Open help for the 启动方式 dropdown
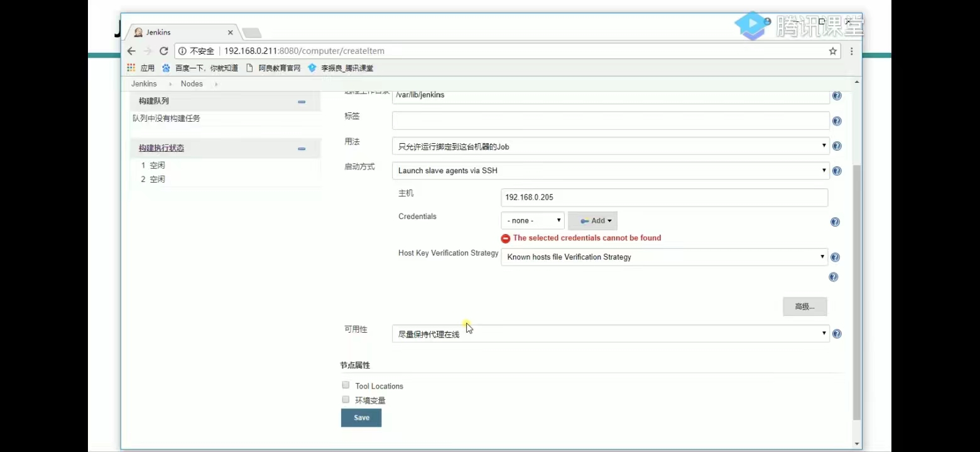This screenshot has height=452, width=980. (837, 171)
